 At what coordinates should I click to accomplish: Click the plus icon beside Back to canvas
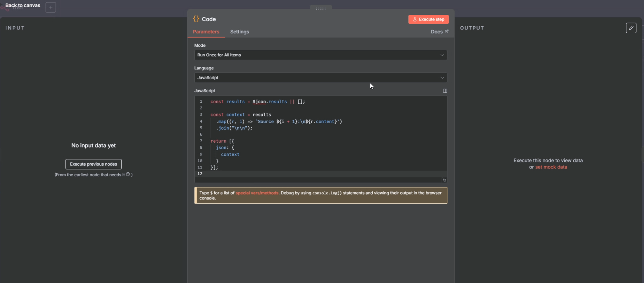point(51,7)
